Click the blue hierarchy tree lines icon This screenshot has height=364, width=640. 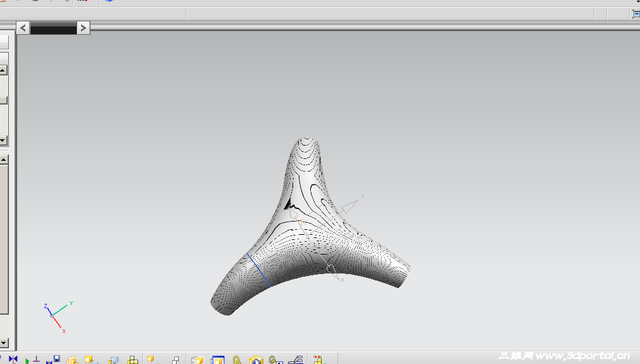click(296, 360)
